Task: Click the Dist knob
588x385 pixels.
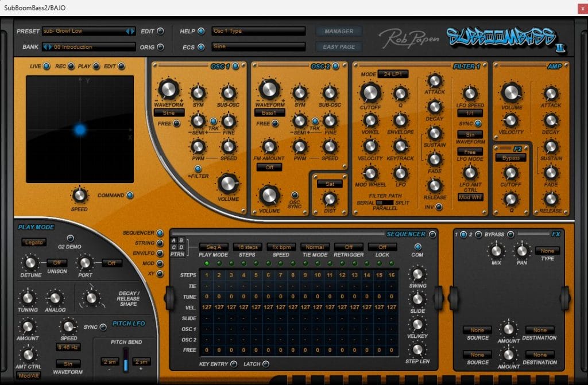Action: 330,199
